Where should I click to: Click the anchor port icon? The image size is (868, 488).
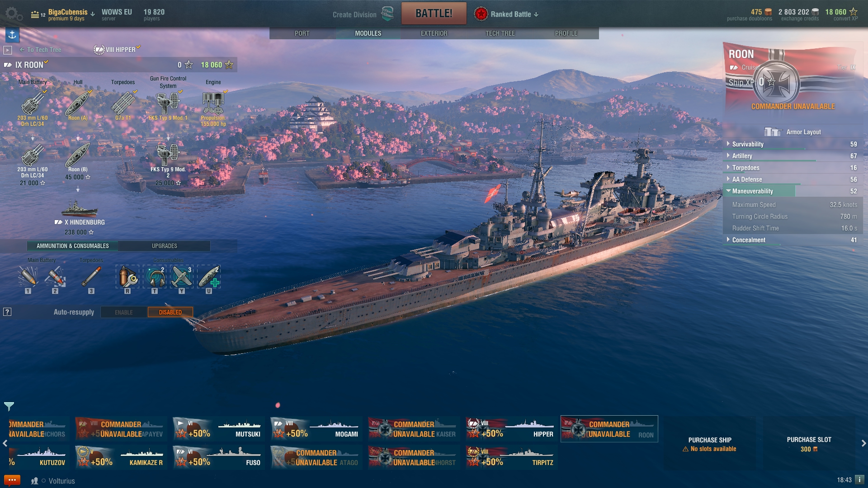pyautogui.click(x=12, y=34)
